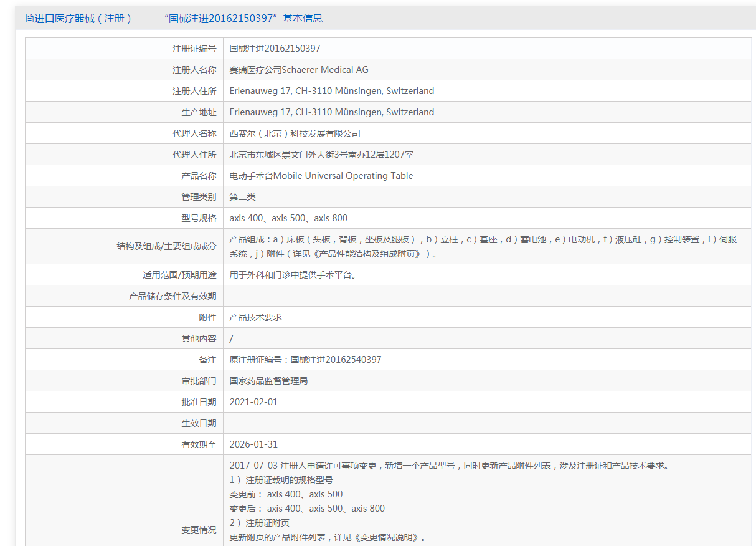The height and width of the screenshot is (546, 756).
Task: Click the 注册人名称 label
Action: point(194,70)
